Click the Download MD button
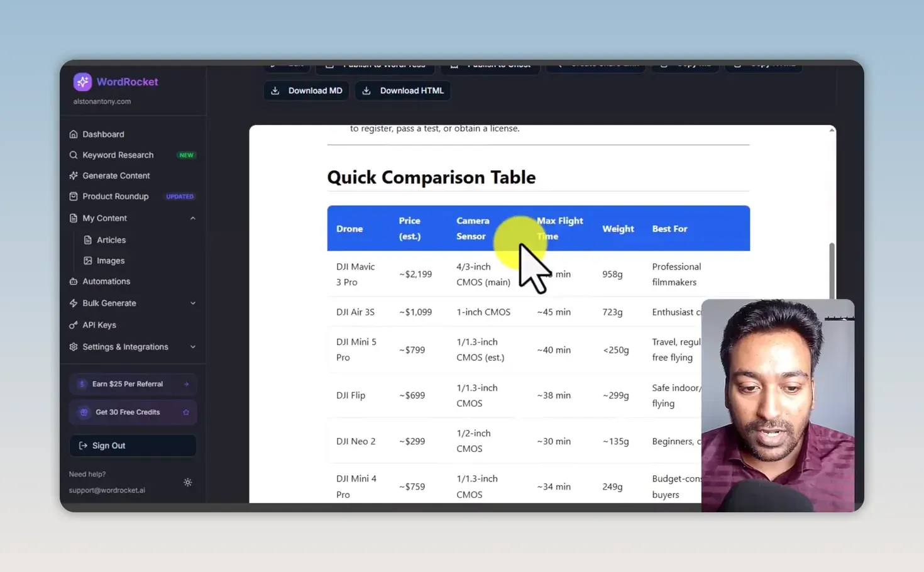The image size is (924, 572). pyautogui.click(x=307, y=91)
